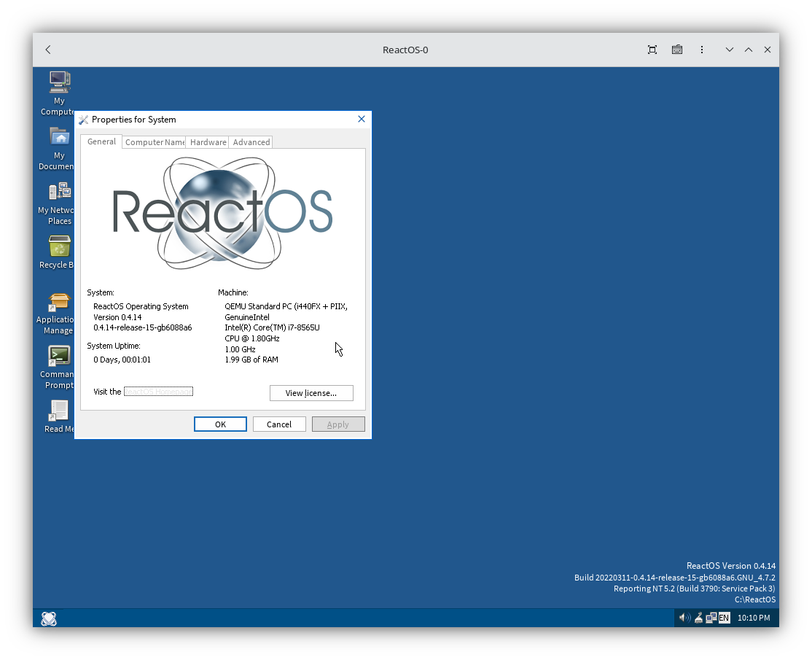Image resolution: width=812 pixels, height=660 pixels.
Task: Open the ReactOS Start menu button
Action: (x=49, y=618)
